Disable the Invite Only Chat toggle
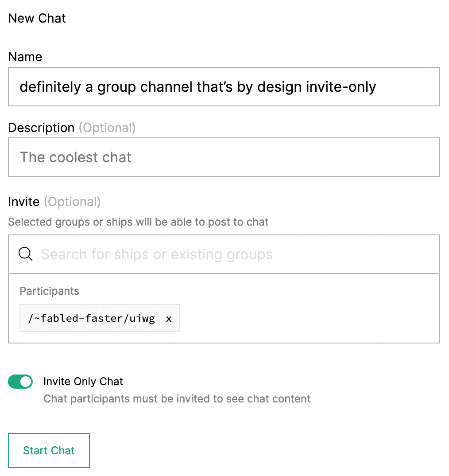The width and height of the screenshot is (449, 476). [x=20, y=382]
